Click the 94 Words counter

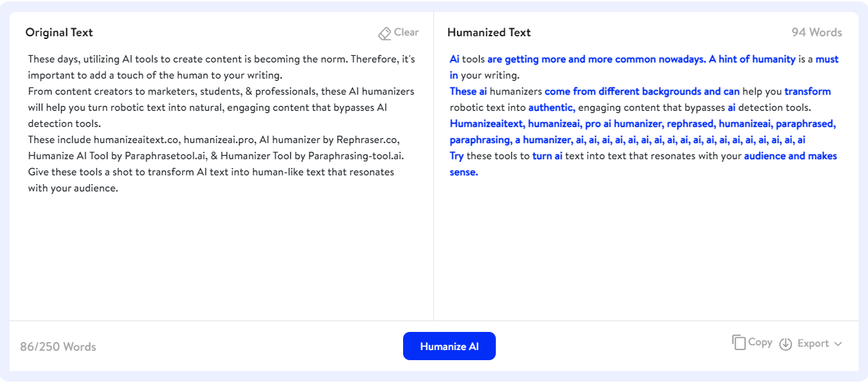pos(816,32)
